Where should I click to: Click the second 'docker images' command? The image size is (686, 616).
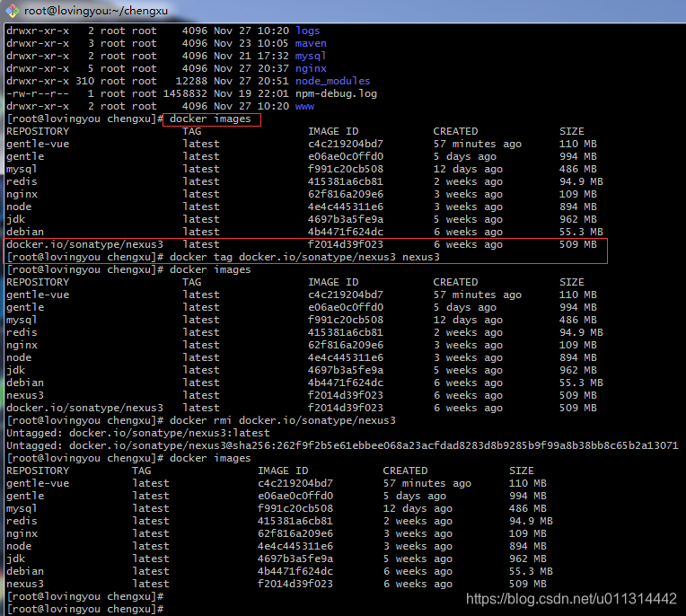[x=210, y=269]
